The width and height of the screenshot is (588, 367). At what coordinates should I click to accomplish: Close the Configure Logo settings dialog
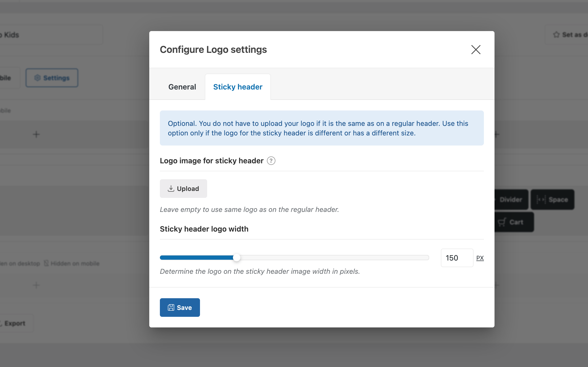(476, 50)
